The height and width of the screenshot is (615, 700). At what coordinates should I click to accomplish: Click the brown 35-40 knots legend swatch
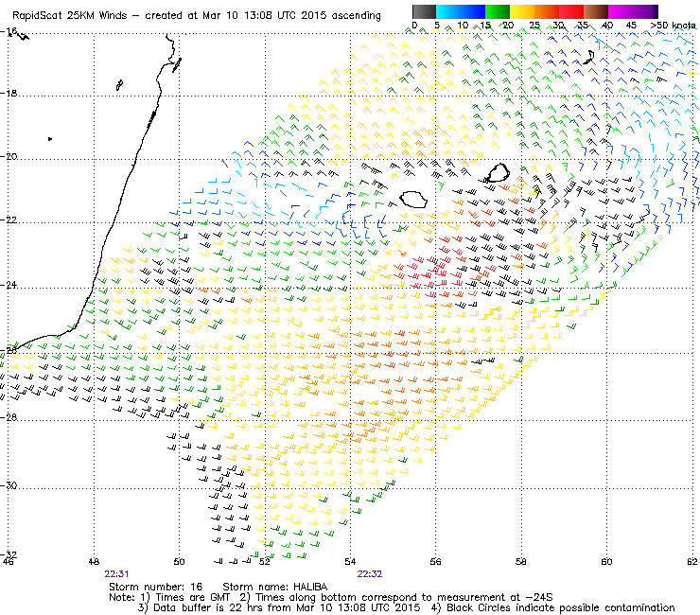tap(596, 11)
